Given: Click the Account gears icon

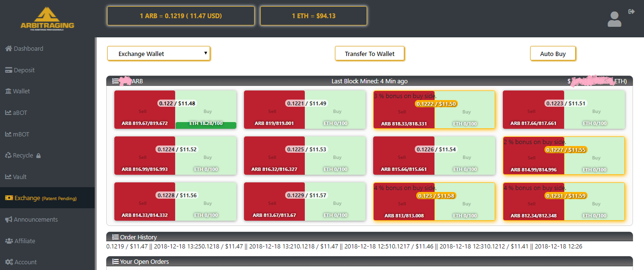Looking at the screenshot, I should 9,262.
